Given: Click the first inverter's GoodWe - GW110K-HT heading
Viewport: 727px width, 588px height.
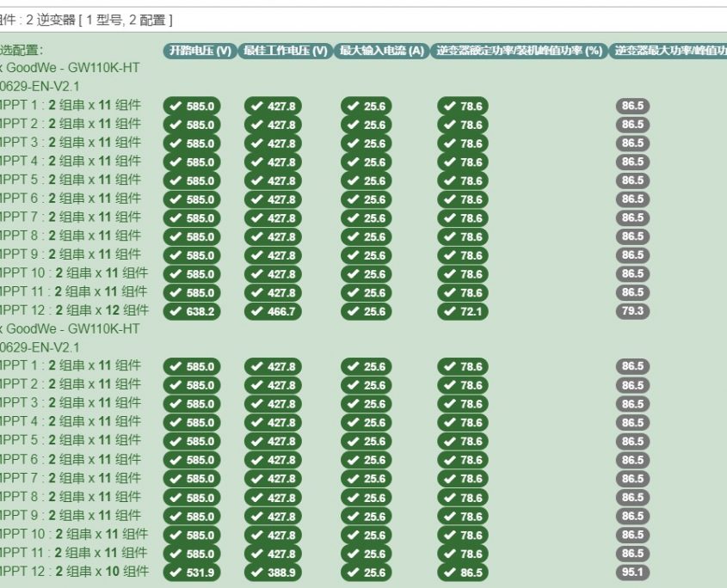Looking at the screenshot, I should coord(73,68).
